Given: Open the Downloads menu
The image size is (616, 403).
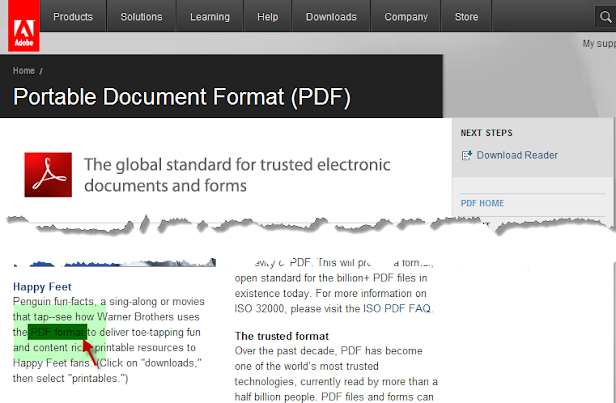Looking at the screenshot, I should point(331,17).
